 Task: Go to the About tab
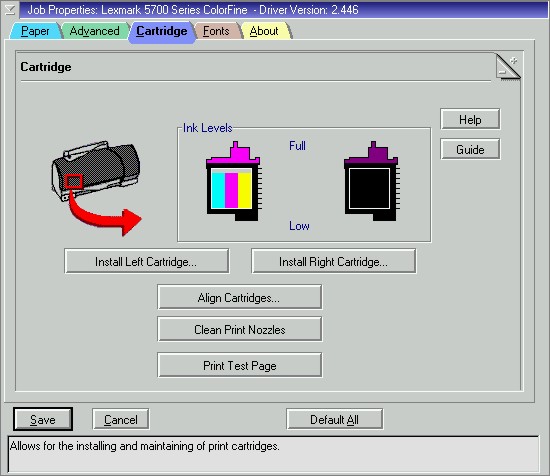(264, 31)
